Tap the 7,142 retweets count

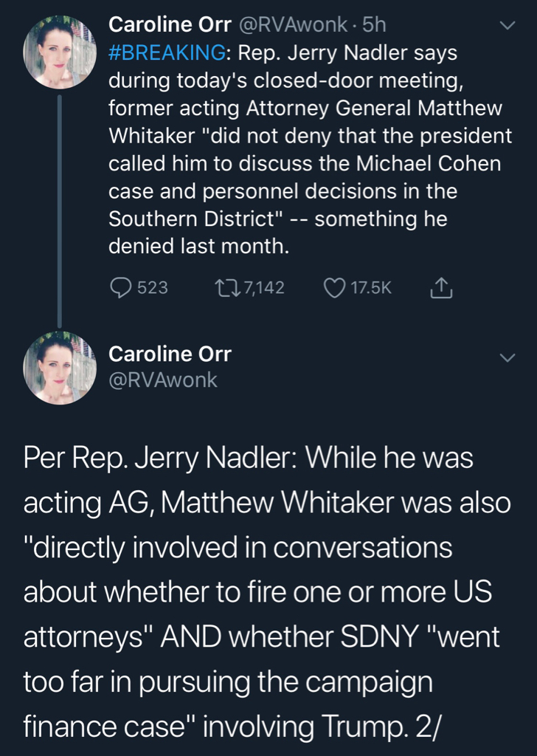click(x=263, y=288)
